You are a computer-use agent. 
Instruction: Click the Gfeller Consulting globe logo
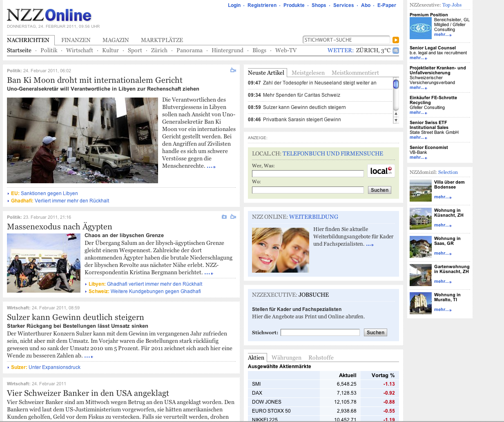[420, 28]
